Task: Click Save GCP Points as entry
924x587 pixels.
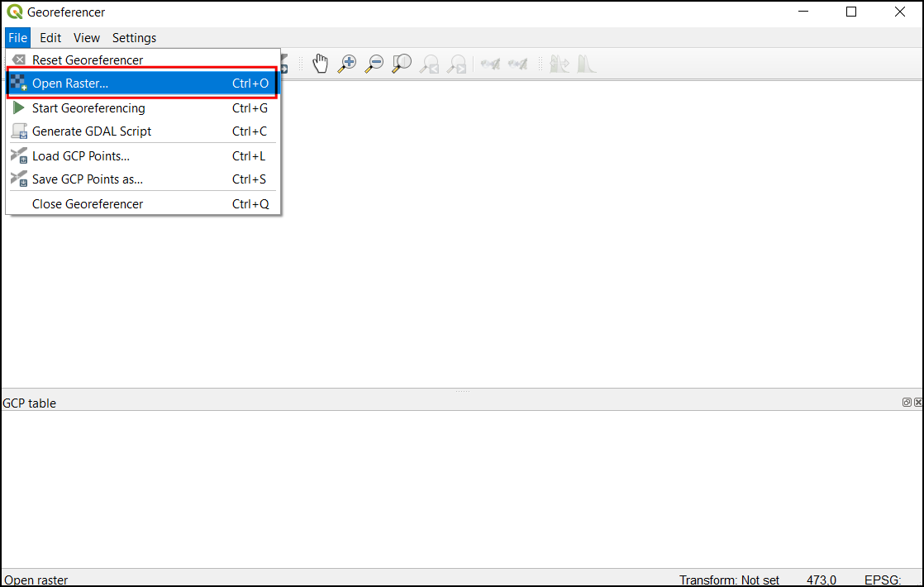Action: 87,179
